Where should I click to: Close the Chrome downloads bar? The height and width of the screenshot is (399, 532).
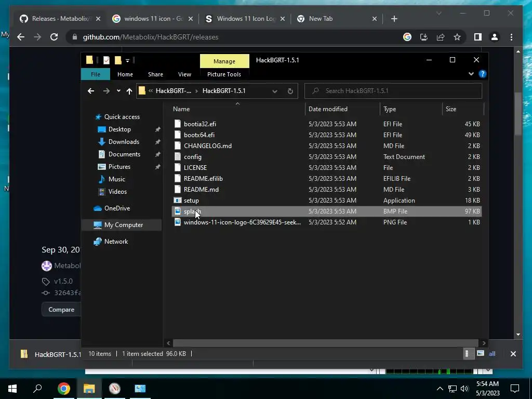[513, 354]
